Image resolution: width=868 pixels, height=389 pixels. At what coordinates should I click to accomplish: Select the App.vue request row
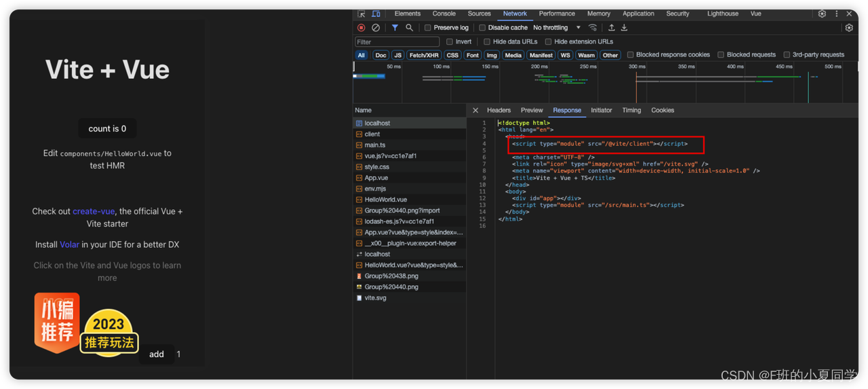[x=410, y=178]
